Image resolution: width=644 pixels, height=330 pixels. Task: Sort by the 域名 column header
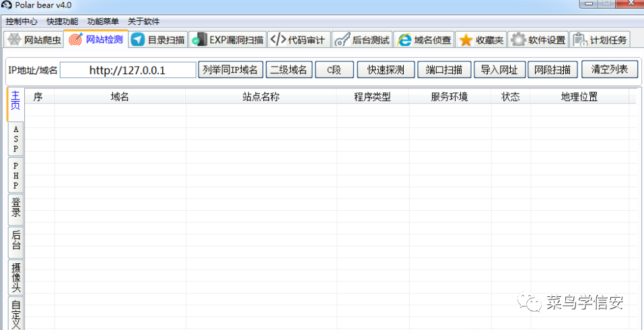(120, 97)
